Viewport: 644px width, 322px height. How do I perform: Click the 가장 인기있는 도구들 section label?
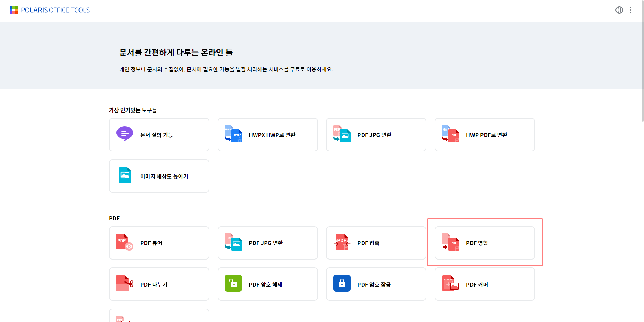(133, 110)
